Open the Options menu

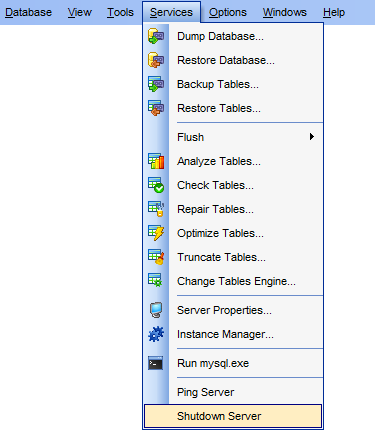228,12
